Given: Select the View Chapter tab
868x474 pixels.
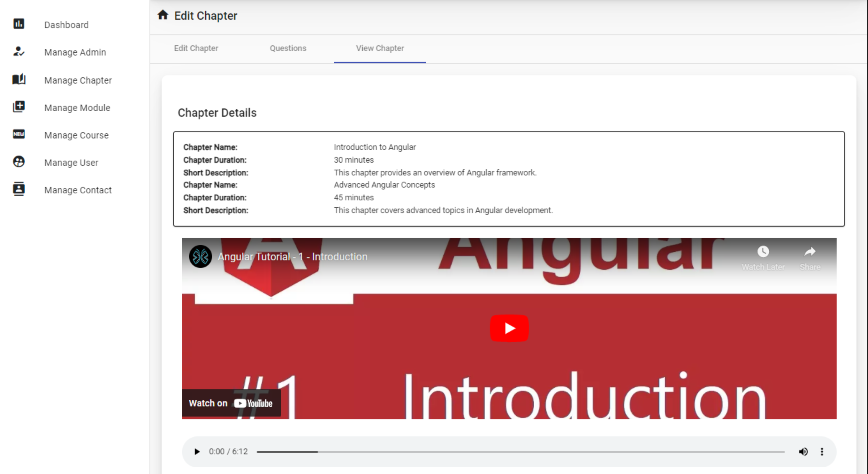Looking at the screenshot, I should (380, 48).
